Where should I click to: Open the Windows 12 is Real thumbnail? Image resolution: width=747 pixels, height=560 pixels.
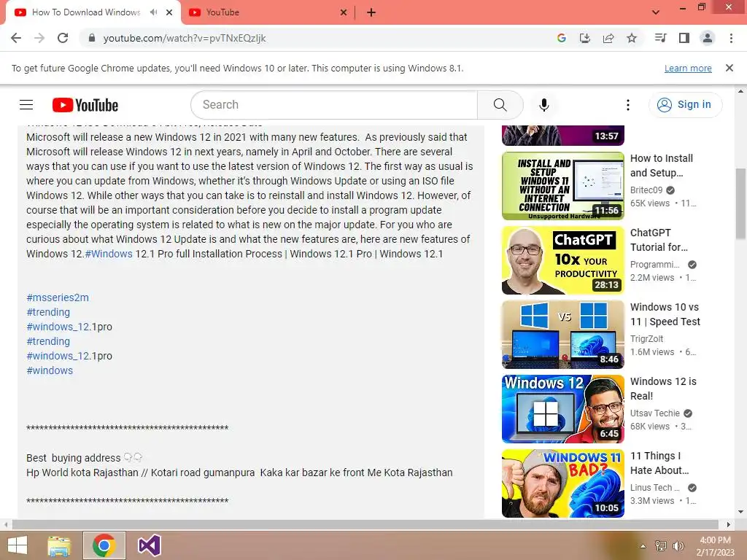[x=562, y=408]
